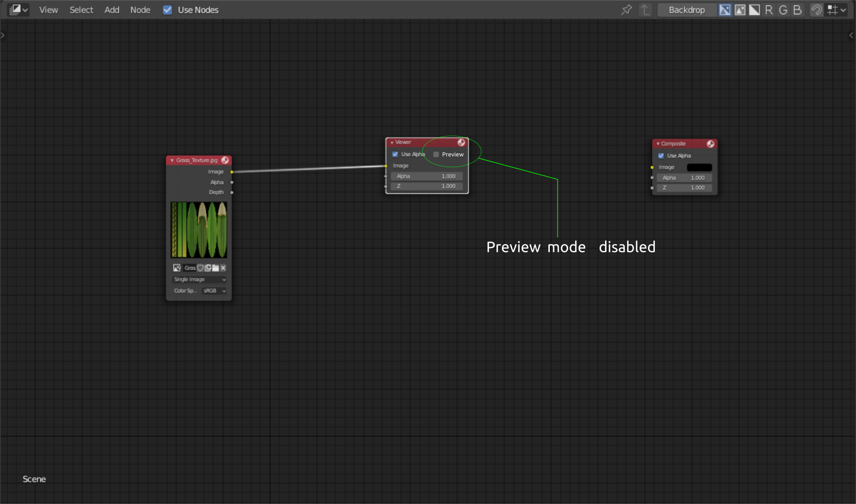This screenshot has width=856, height=504.
Task: Adjust Z value slider on Viewer node
Action: (427, 186)
